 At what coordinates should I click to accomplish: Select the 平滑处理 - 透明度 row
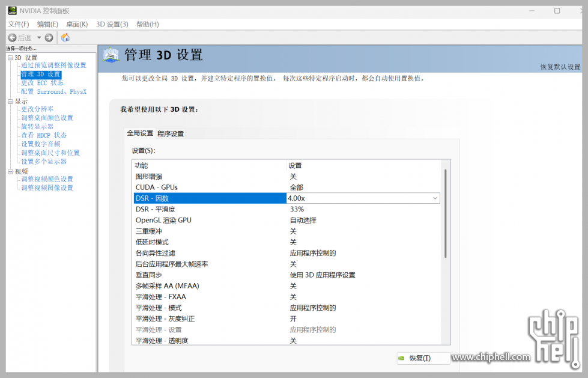[286, 341]
